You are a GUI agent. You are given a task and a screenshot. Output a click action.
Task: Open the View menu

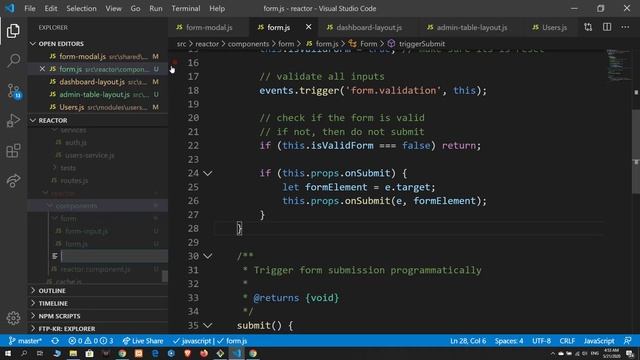(x=113, y=8)
